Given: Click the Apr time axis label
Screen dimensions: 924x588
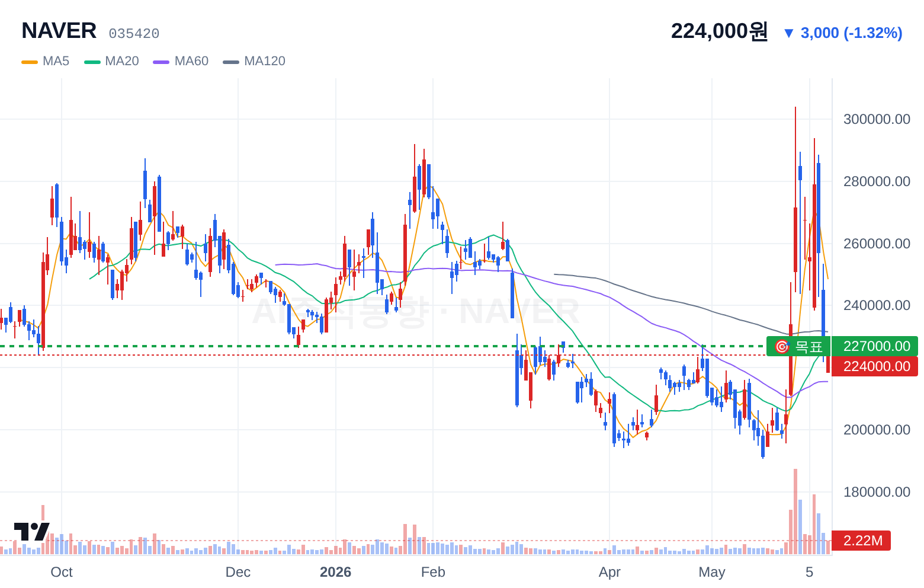Looking at the screenshot, I should (609, 572).
